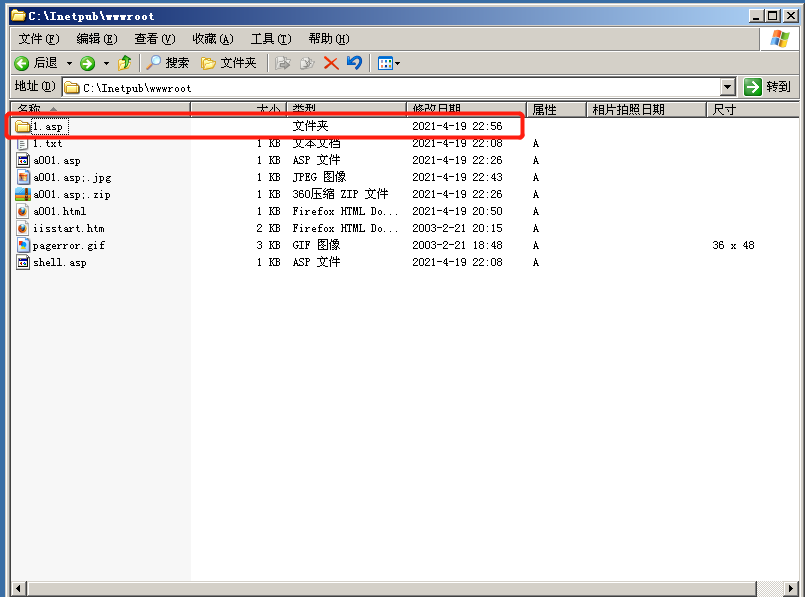Go forward with the green forward arrow

pyautogui.click(x=87, y=63)
